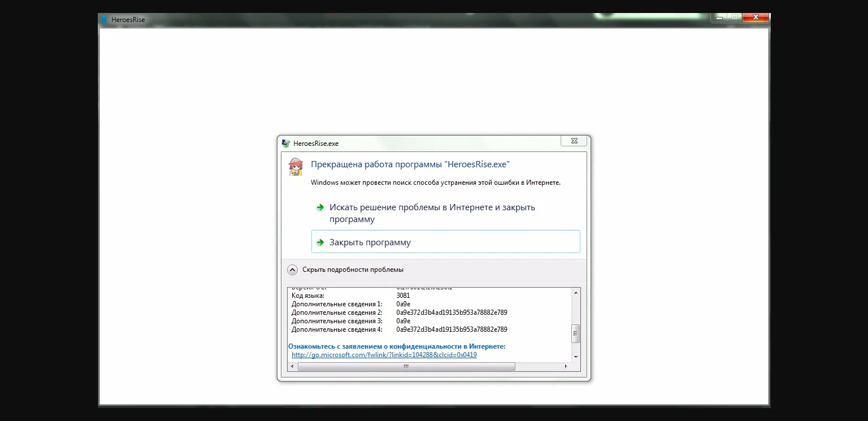Viewport: 868px width, 421px height.
Task: Click the horizontal scrollbar left arrow
Action: point(292,367)
